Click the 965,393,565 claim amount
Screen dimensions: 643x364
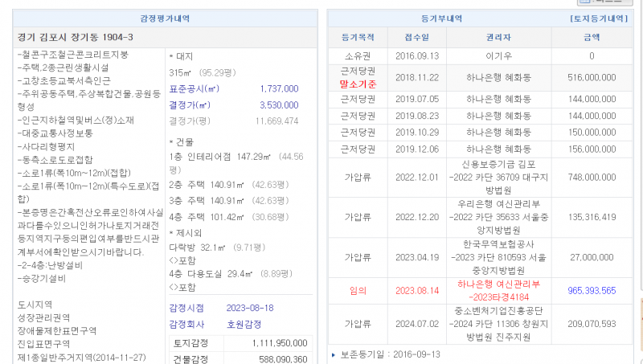[x=591, y=290]
